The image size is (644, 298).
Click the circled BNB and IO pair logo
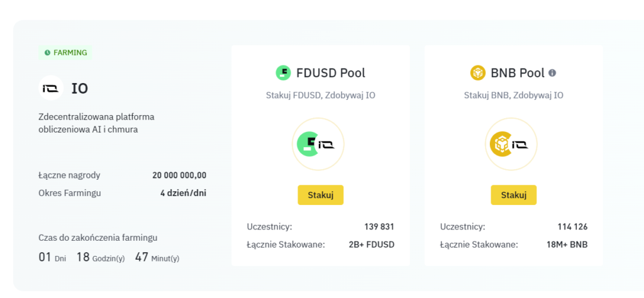click(x=511, y=145)
